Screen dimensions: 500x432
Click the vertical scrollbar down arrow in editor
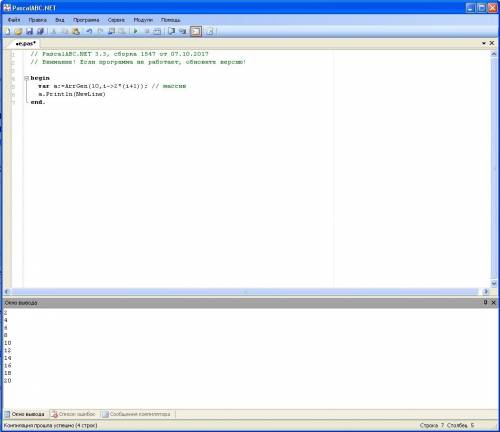pos(494,284)
